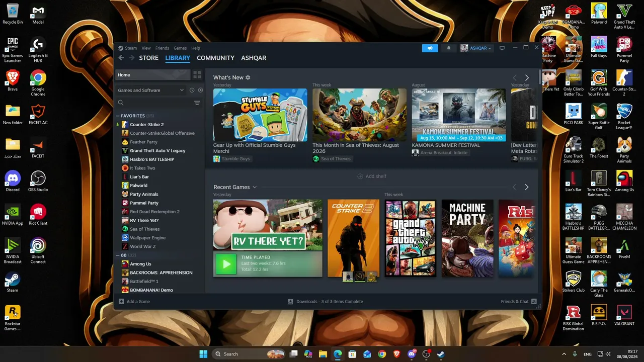Open the Counter-Strike 2 recent game cover
This screenshot has height=362, width=644.
pos(353,238)
